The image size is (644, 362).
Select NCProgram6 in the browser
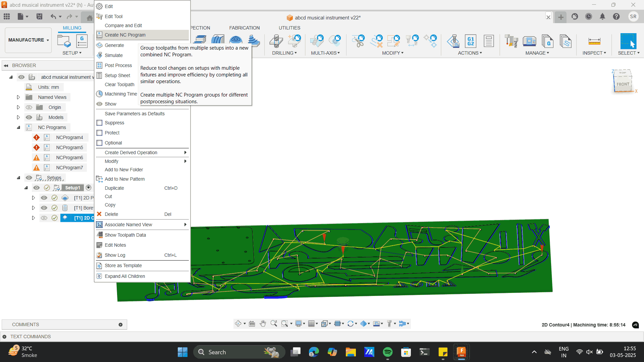[x=69, y=158]
